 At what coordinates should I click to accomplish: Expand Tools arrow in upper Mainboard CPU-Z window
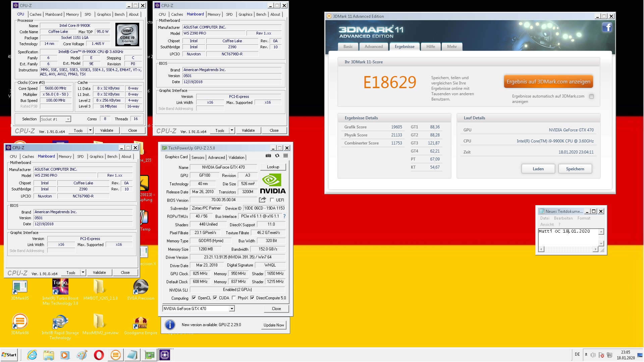click(x=232, y=130)
